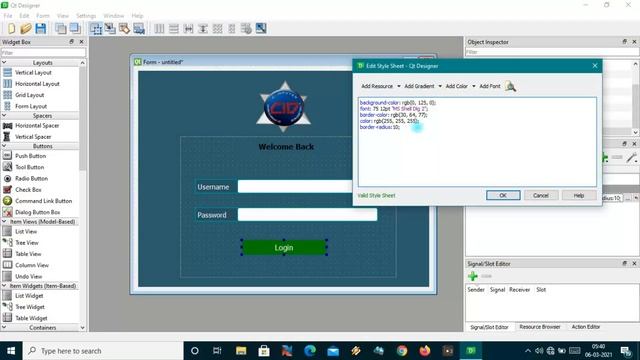This screenshot has width=640, height=360.
Task: Select Table Widget in Widget Box
Action: 31,318
